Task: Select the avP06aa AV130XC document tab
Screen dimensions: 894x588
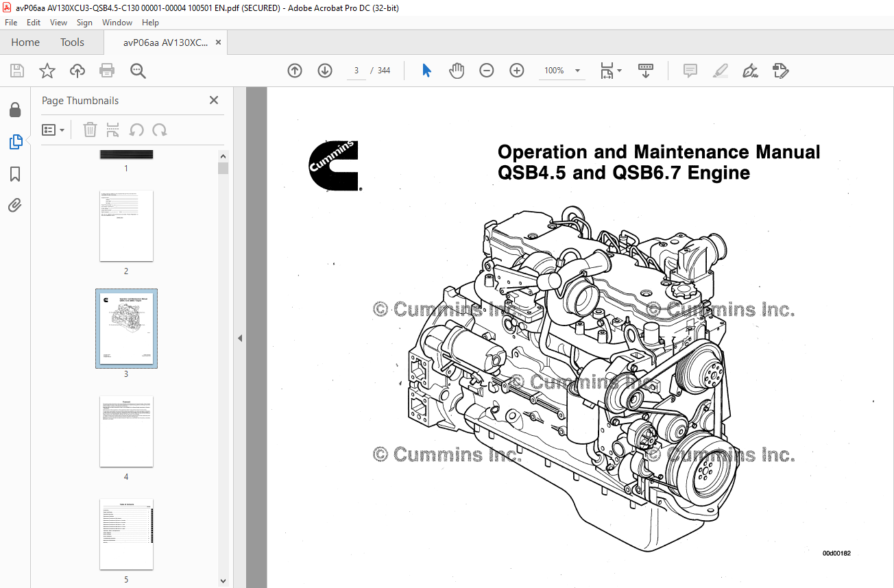Action: pos(165,42)
